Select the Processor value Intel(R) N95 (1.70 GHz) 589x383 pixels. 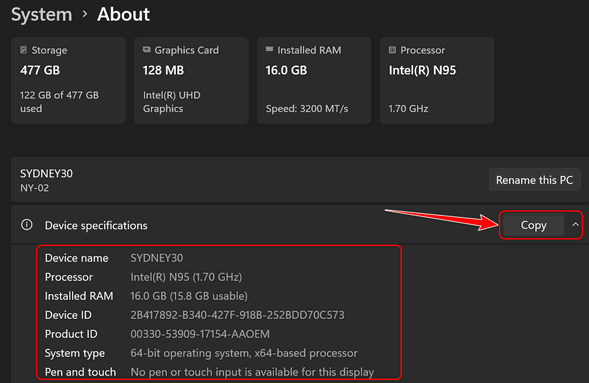(186, 277)
